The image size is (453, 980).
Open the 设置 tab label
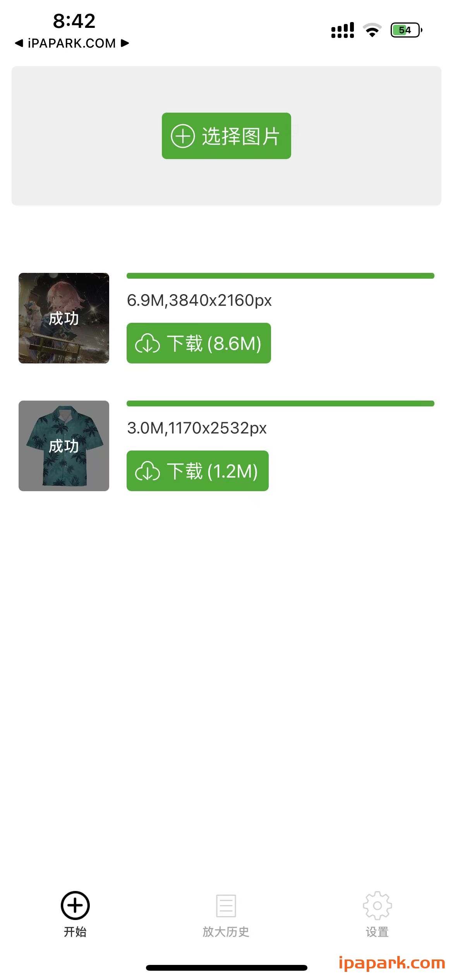pos(377,932)
